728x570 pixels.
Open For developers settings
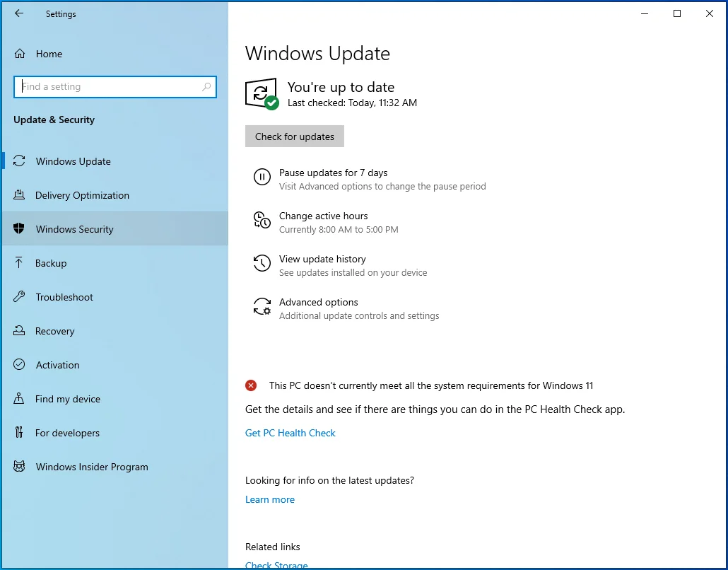115,433
